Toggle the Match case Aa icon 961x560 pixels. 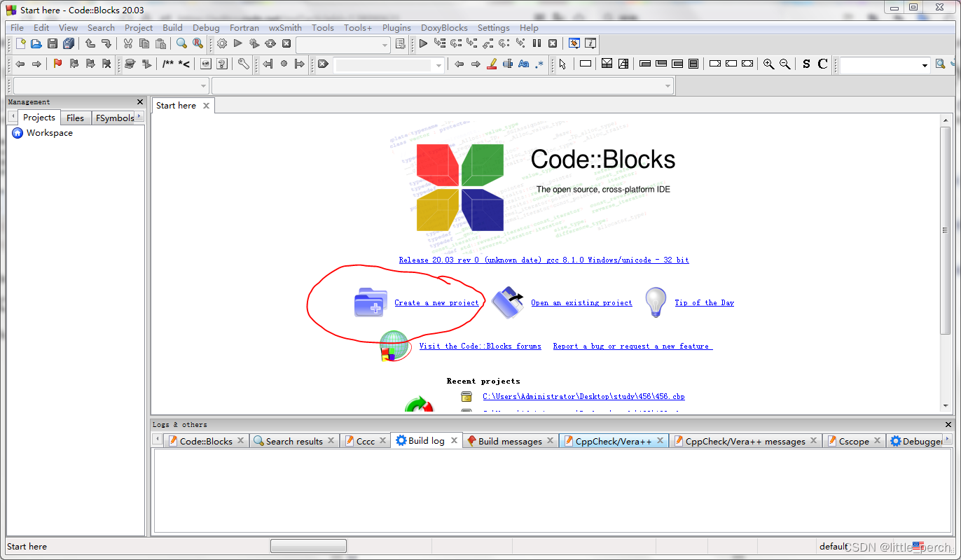click(x=523, y=64)
